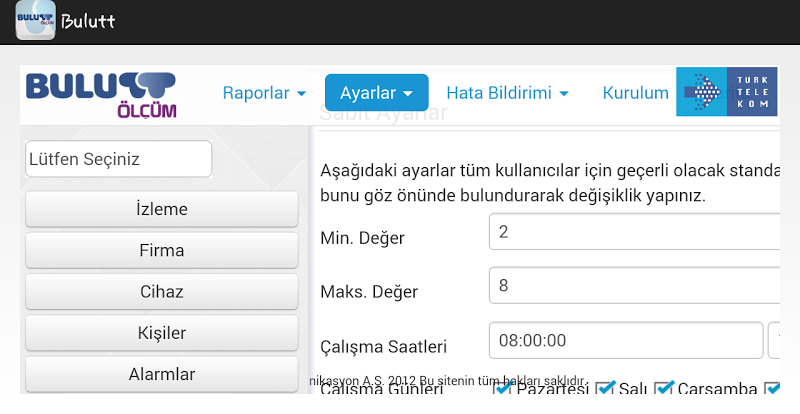Expand the Hata Bildirimi dropdown caret
Image resolution: width=800 pixels, height=414 pixels.
point(564,94)
